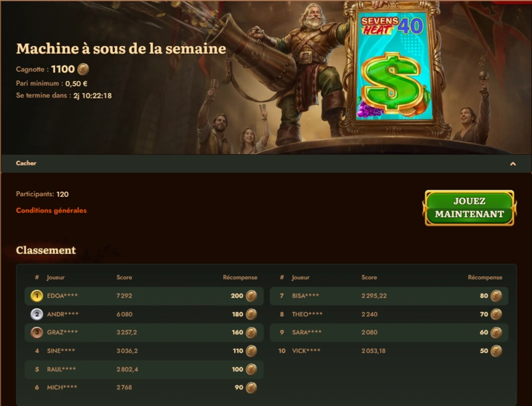
Task: Click the Jouez Maintenant button
Action: tap(469, 208)
